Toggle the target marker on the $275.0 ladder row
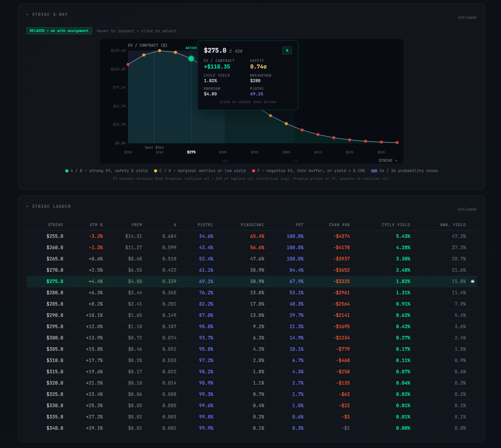Viewport: 501px width, 448px height. (x=473, y=281)
